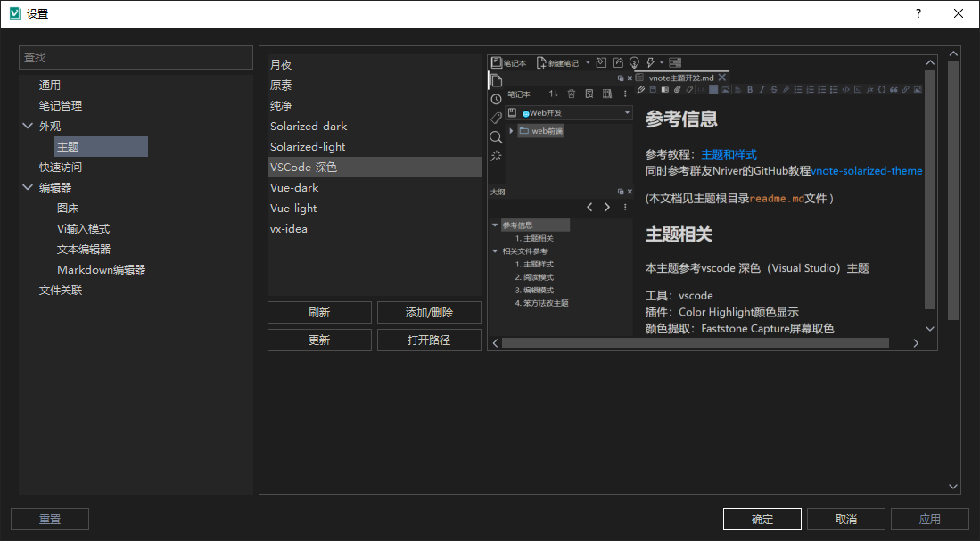Image resolution: width=980 pixels, height=541 pixels.
Task: Click the 应用 button
Action: 930,519
